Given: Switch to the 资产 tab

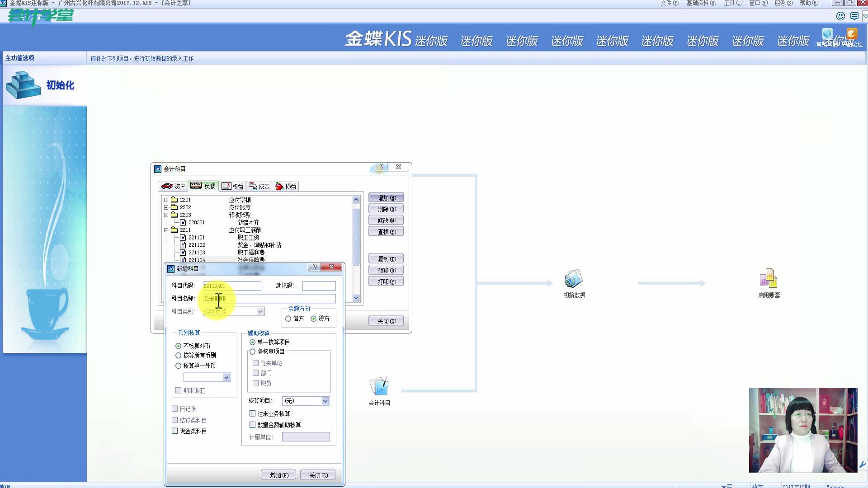Looking at the screenshot, I should [173, 186].
